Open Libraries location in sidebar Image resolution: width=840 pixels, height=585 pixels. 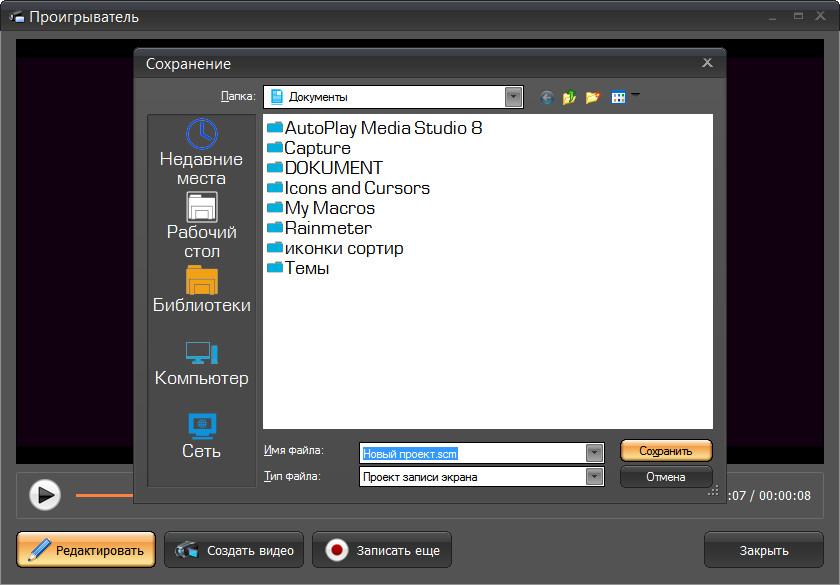click(201, 289)
